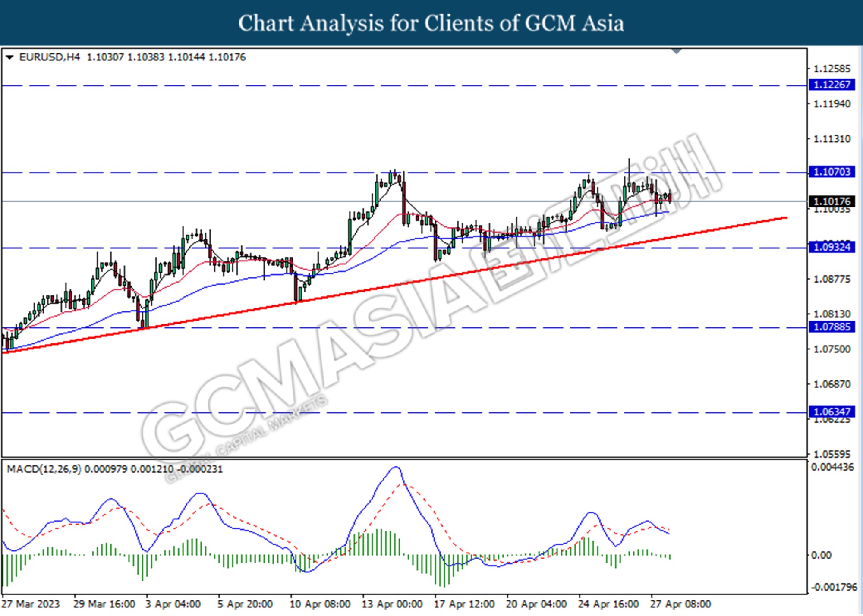Click the 3 Apr 04:00 time label
Viewport: 863px width, 616px height.
click(173, 604)
